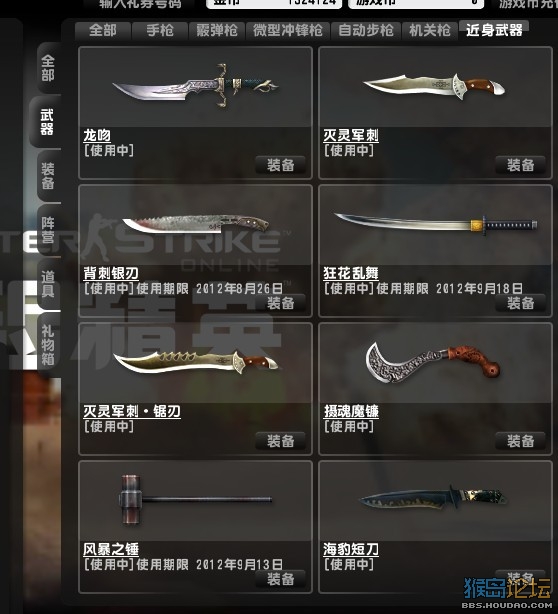Equip 狂花乱舞 using its 装备 button

[x=520, y=303]
